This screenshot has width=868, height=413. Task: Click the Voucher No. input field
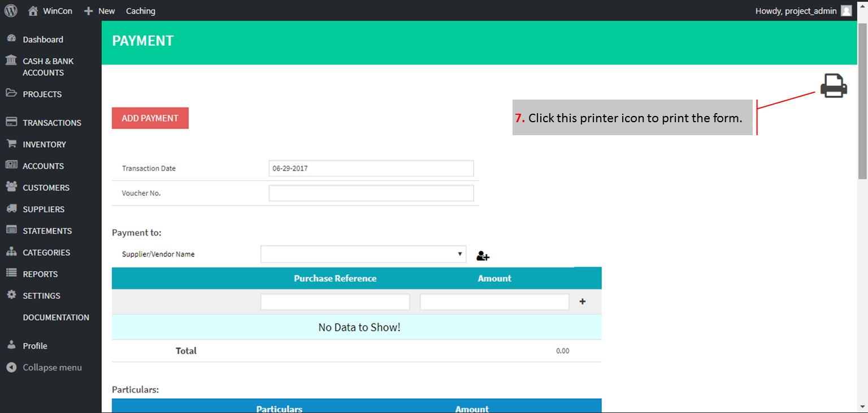click(x=371, y=193)
